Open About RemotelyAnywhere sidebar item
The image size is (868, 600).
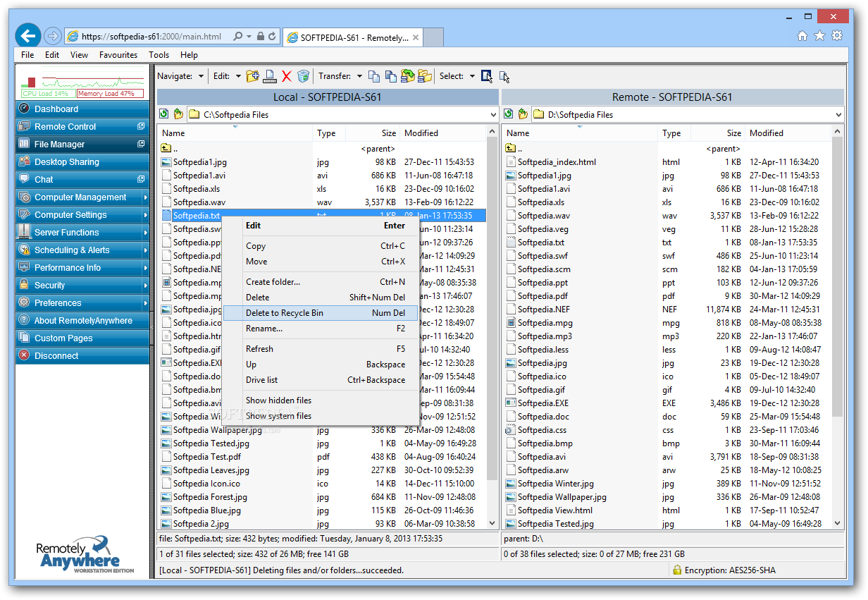[82, 321]
